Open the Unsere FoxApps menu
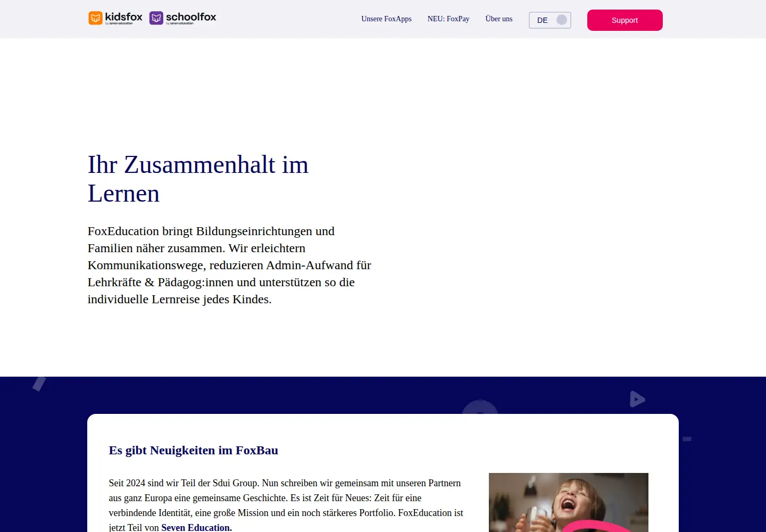This screenshot has width=766, height=532. pyautogui.click(x=386, y=19)
